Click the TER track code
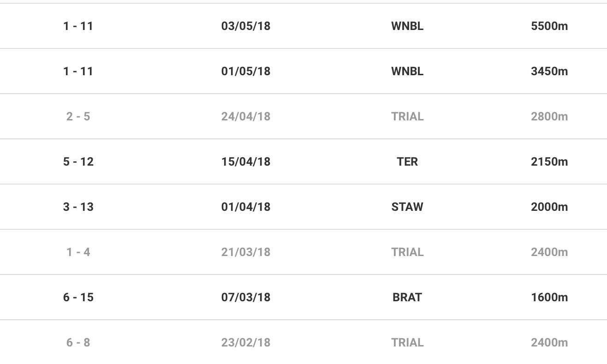Image resolution: width=607 pixels, height=364 pixels. click(407, 162)
